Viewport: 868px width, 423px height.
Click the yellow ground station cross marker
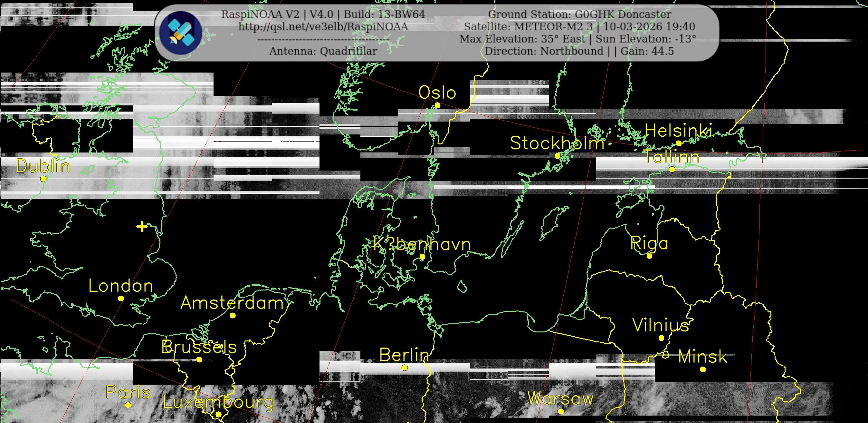(x=142, y=226)
